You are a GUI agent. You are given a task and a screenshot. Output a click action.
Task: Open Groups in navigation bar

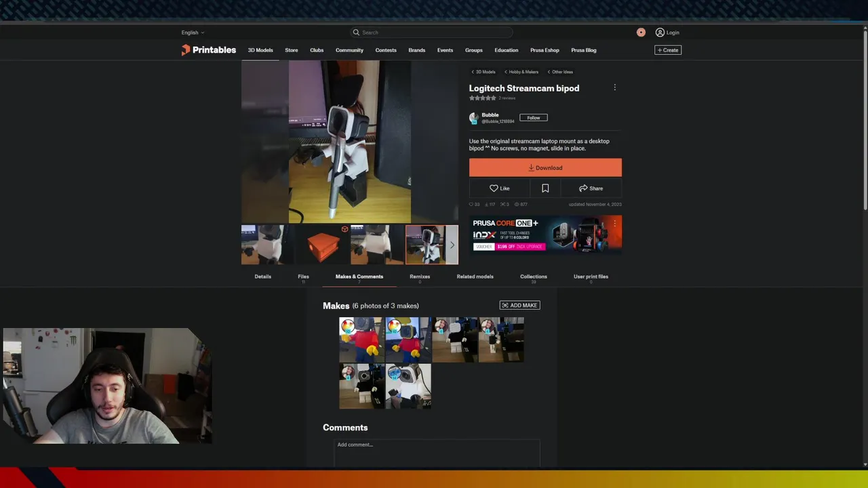click(x=474, y=50)
